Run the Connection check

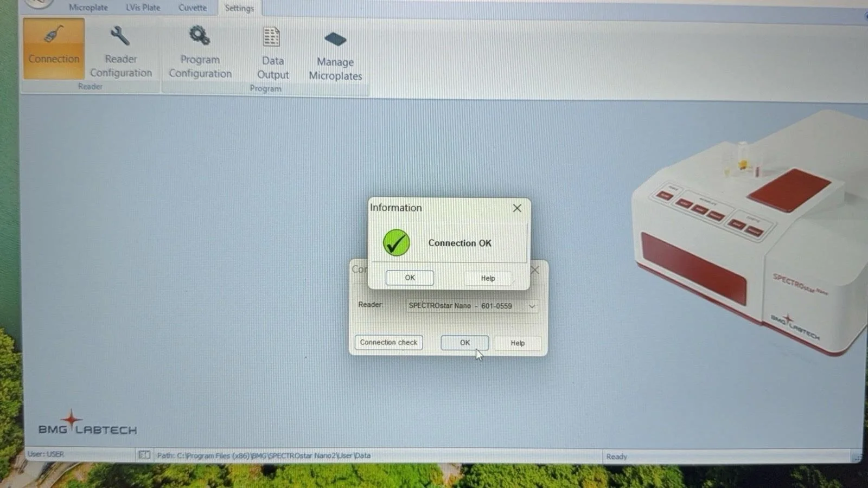point(388,342)
